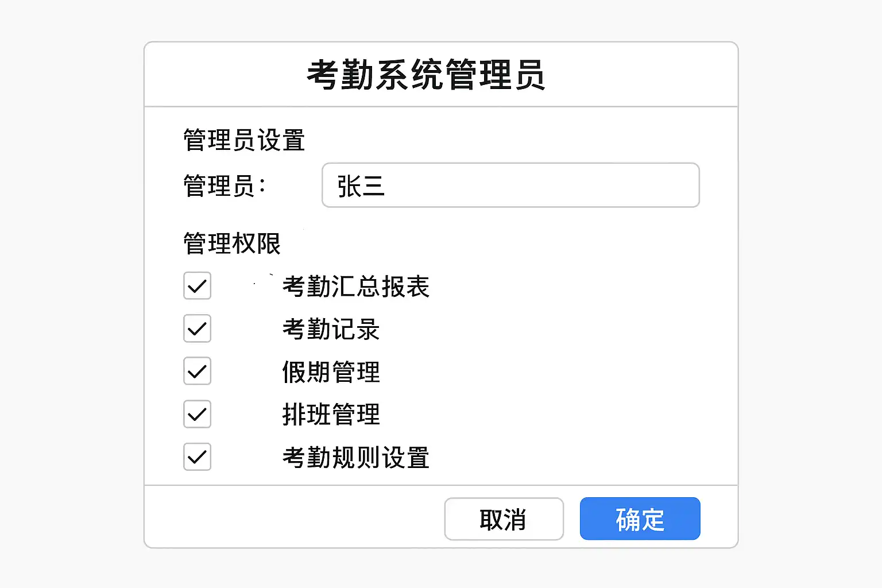
Task: Click the 排班管理 label text
Action: [331, 415]
